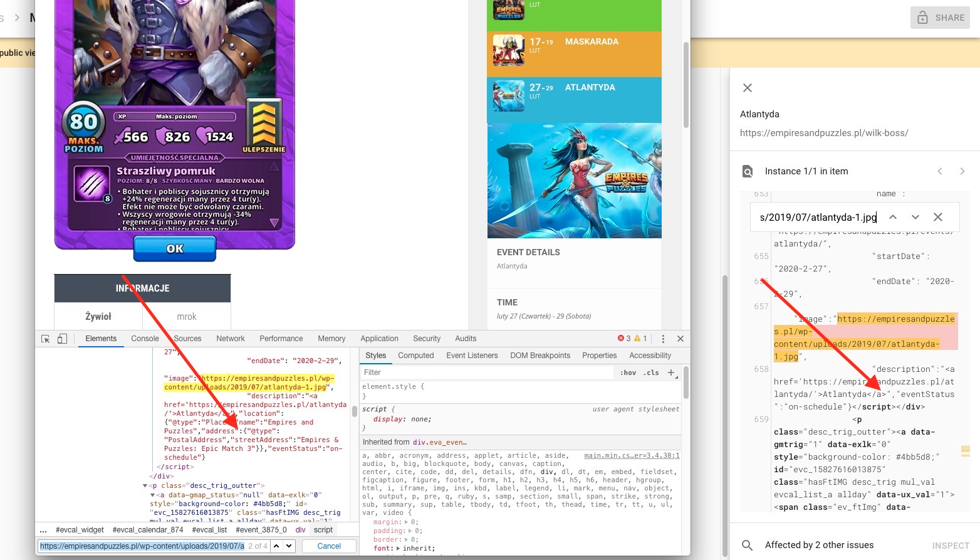This screenshot has height=560, width=980.
Task: Click the red error count indicator
Action: point(624,339)
